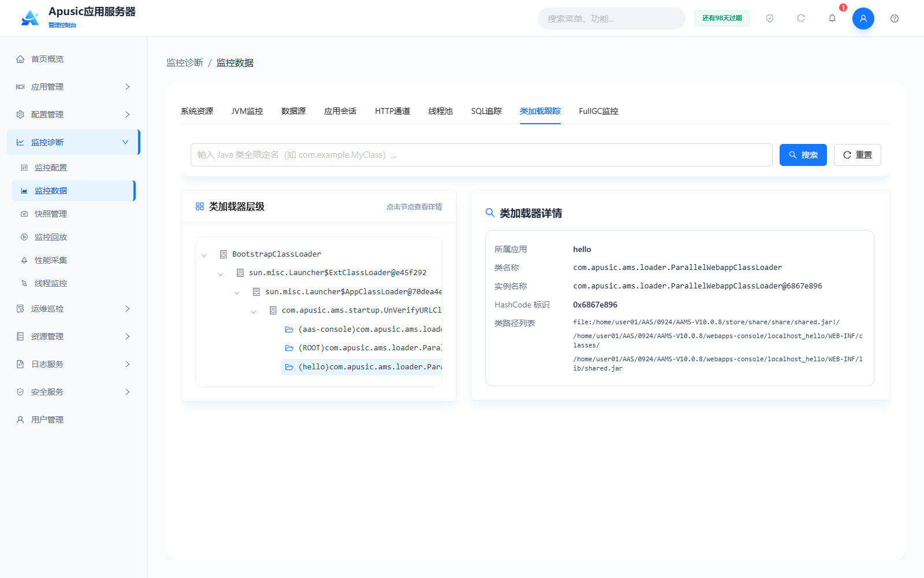The width and height of the screenshot is (924, 578).
Task: Click the Java class name input field
Action: (x=482, y=155)
